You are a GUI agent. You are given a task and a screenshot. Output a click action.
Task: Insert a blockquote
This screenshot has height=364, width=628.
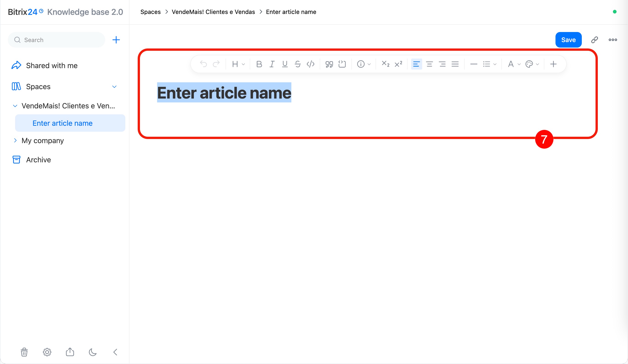click(329, 64)
